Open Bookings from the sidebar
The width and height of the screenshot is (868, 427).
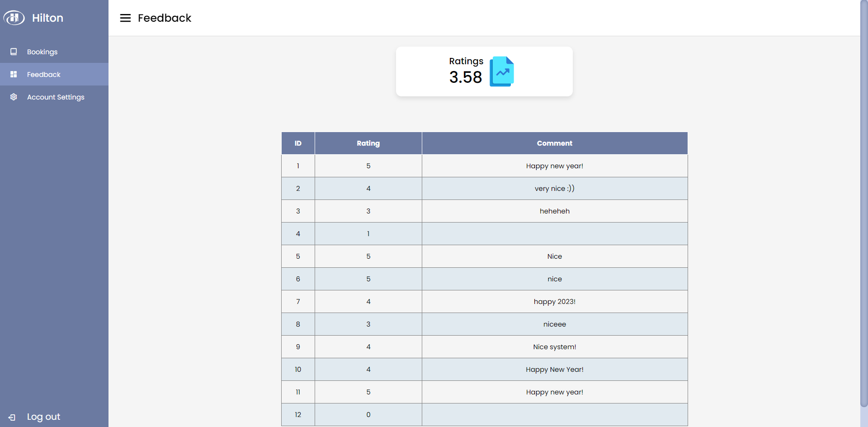tap(42, 52)
